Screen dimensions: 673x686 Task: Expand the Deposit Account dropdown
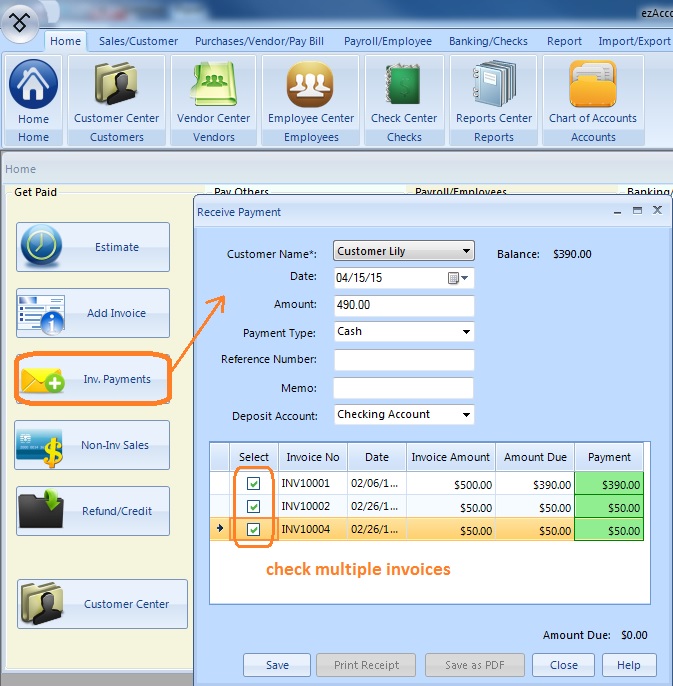pos(466,415)
